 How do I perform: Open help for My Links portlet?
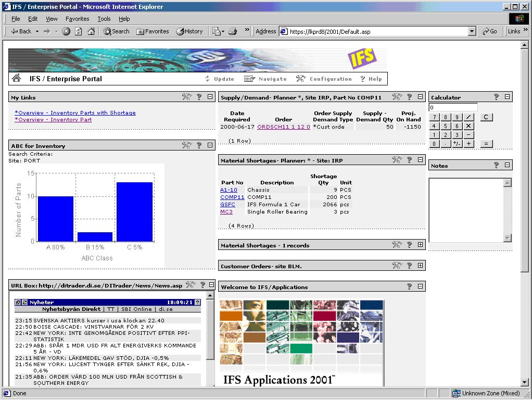click(199, 97)
